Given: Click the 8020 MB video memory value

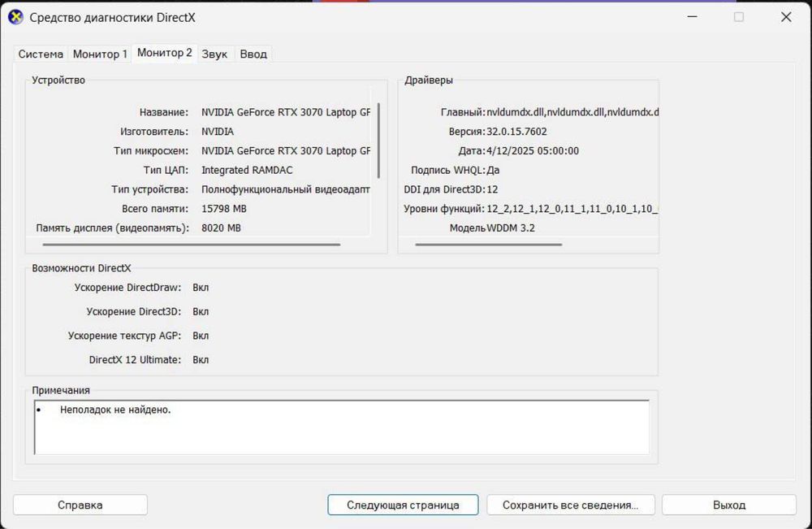Looking at the screenshot, I should click(221, 228).
